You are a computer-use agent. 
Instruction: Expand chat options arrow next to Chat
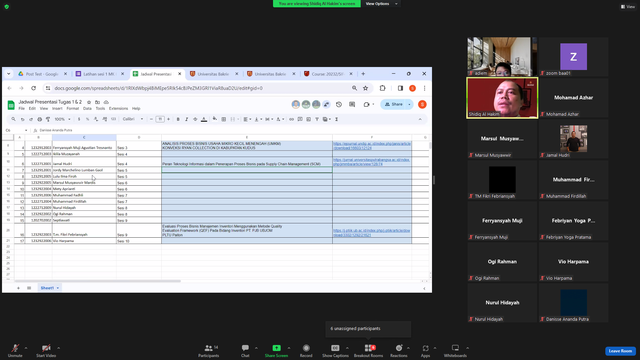(x=256, y=348)
